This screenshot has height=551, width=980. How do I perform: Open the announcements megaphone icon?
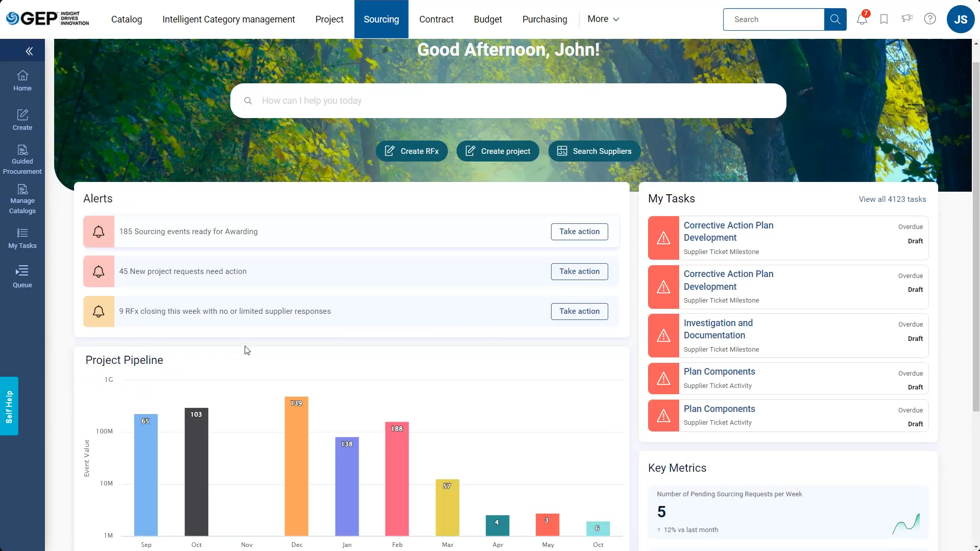point(907,19)
